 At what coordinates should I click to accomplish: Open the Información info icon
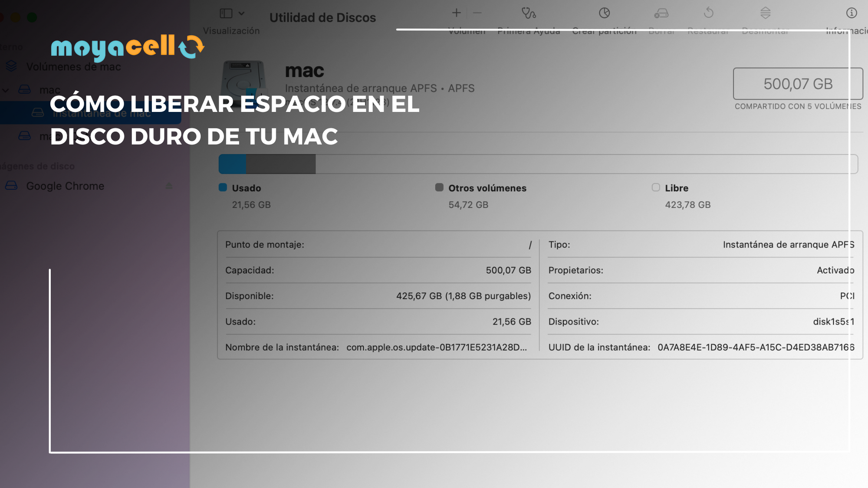[x=852, y=13]
